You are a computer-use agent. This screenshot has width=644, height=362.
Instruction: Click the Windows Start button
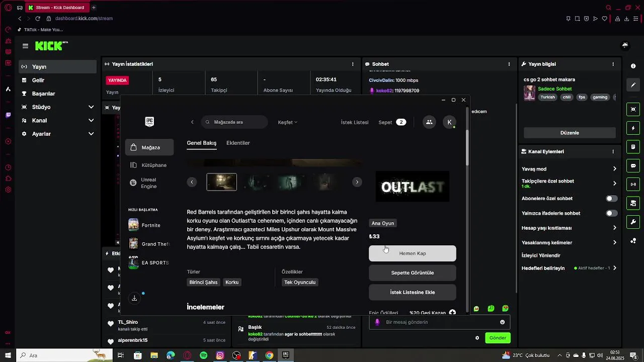click(x=8, y=355)
